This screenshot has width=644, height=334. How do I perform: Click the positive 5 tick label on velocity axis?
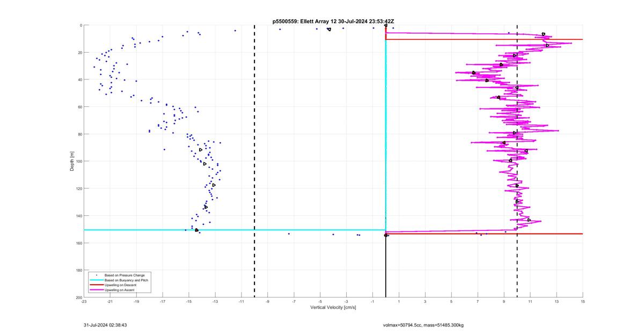tap(452, 301)
